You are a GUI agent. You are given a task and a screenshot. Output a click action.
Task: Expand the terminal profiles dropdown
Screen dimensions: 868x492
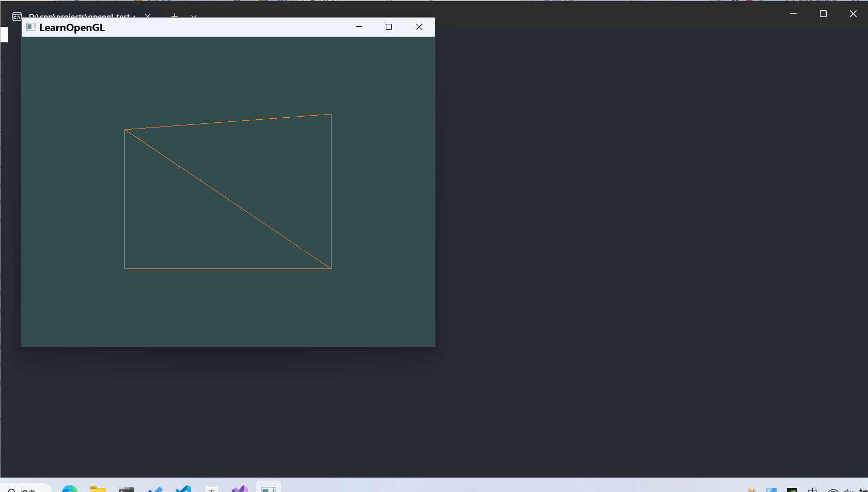click(194, 16)
